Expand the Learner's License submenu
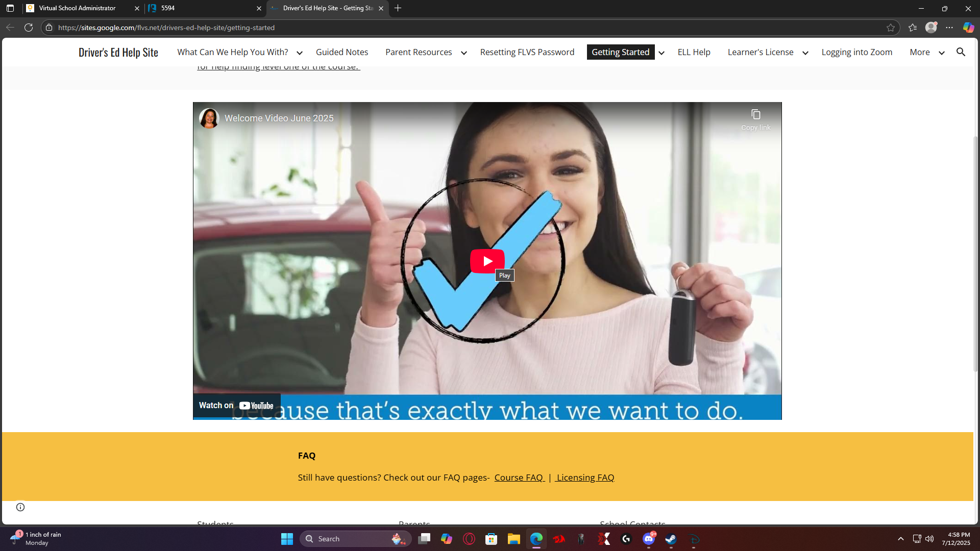The width and height of the screenshot is (980, 551). click(x=805, y=53)
